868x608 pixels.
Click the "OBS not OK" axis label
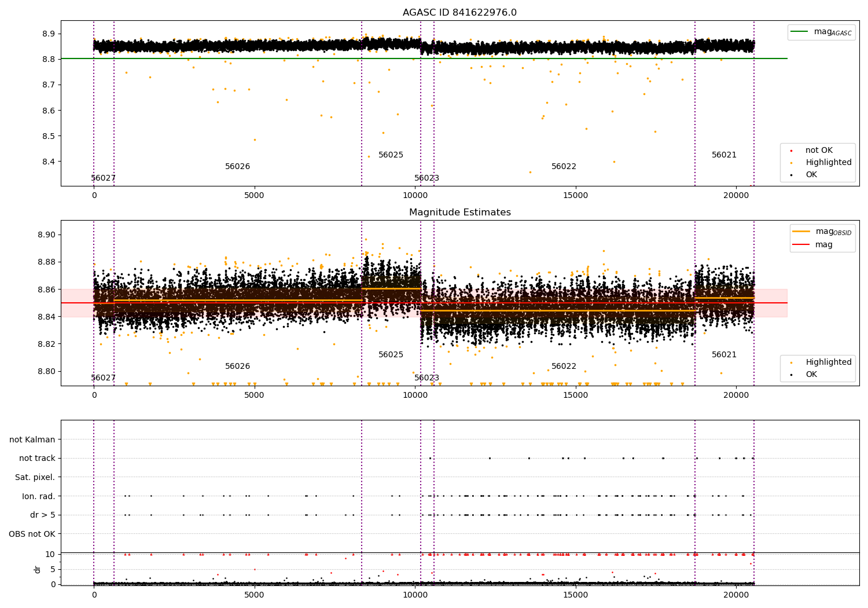pos(32,534)
